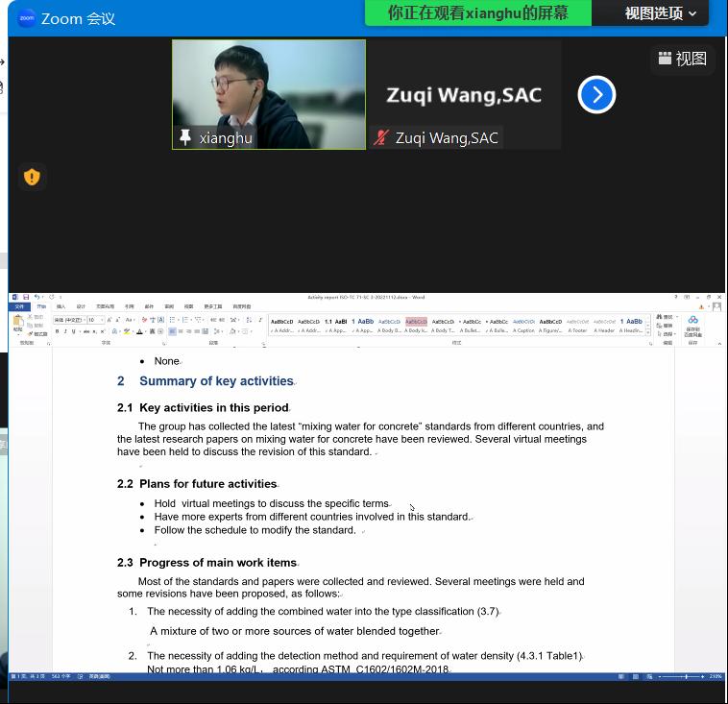Click the 视图 button in Zoom

pyautogui.click(x=683, y=59)
